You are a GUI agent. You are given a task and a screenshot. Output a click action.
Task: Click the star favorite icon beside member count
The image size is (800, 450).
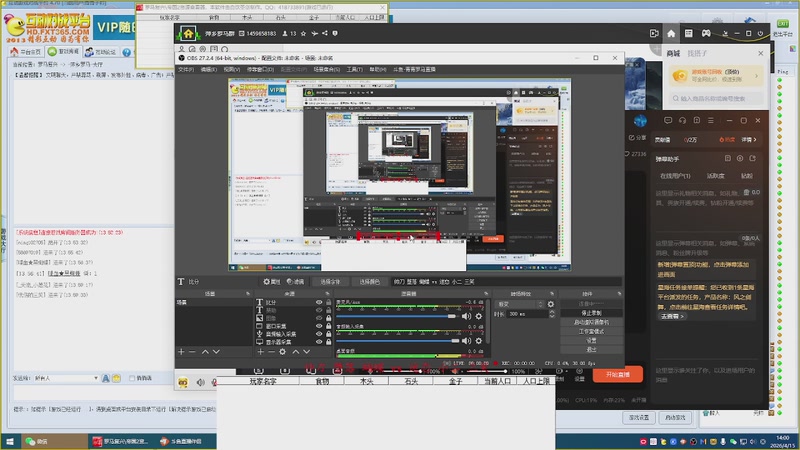304,34
